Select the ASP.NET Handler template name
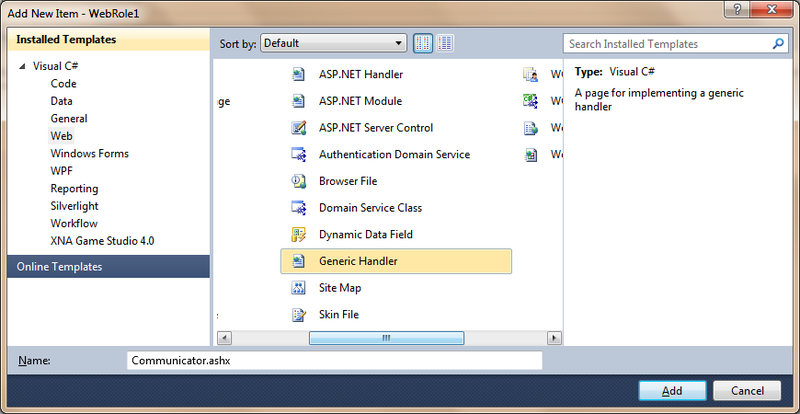 point(361,75)
